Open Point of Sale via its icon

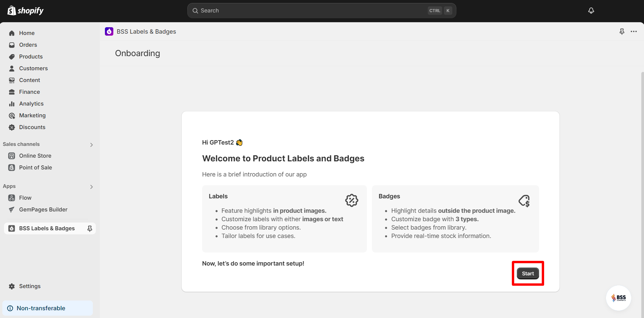12,167
